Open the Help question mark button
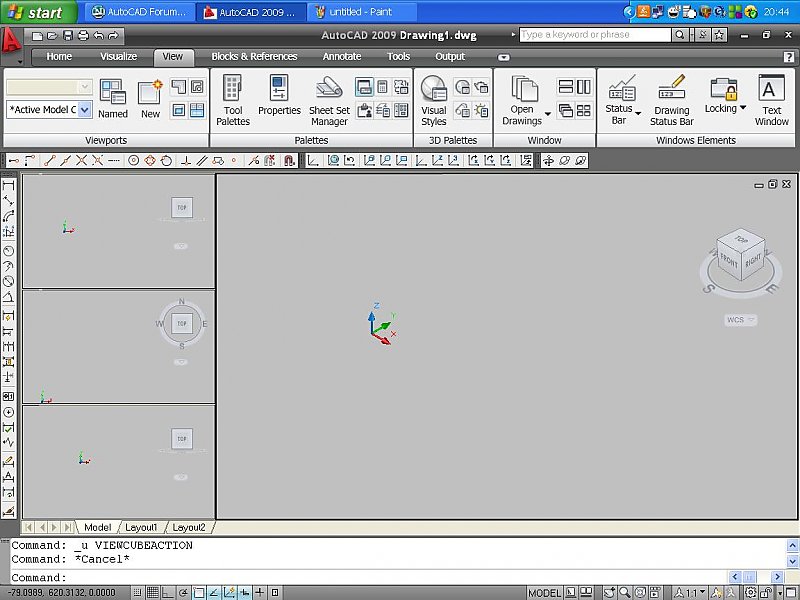Viewport: 800px width, 600px height. [x=788, y=57]
